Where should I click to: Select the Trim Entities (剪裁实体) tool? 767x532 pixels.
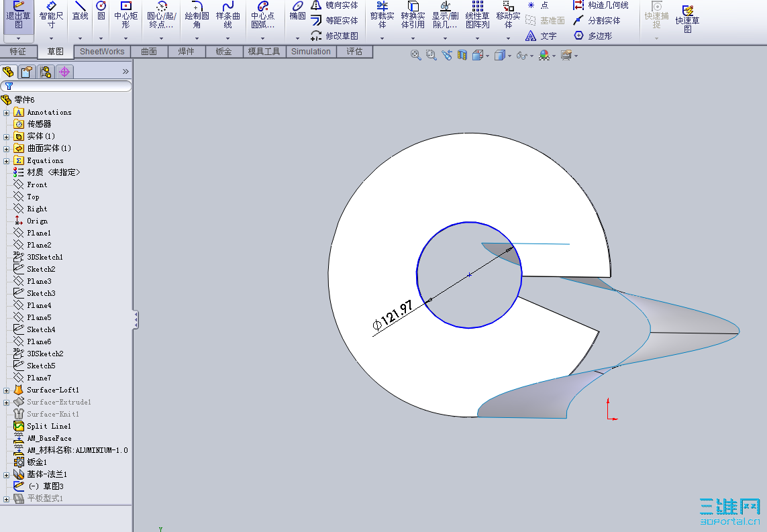[382, 15]
